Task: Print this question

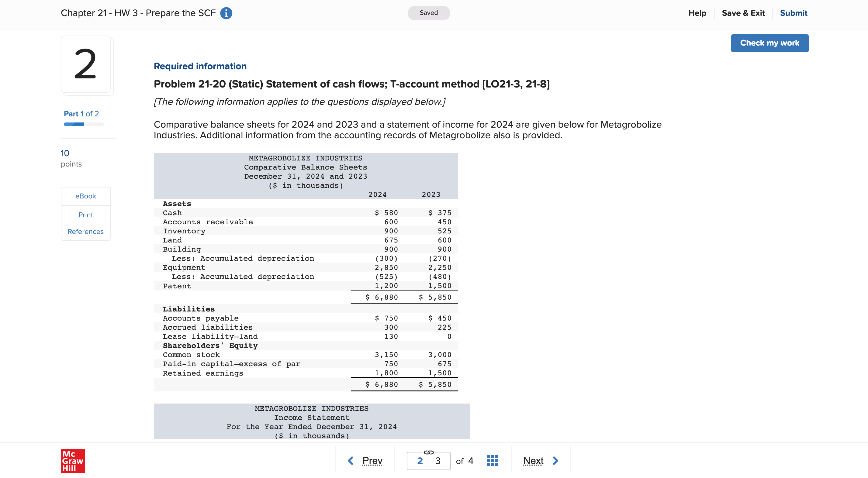Action: 85,215
